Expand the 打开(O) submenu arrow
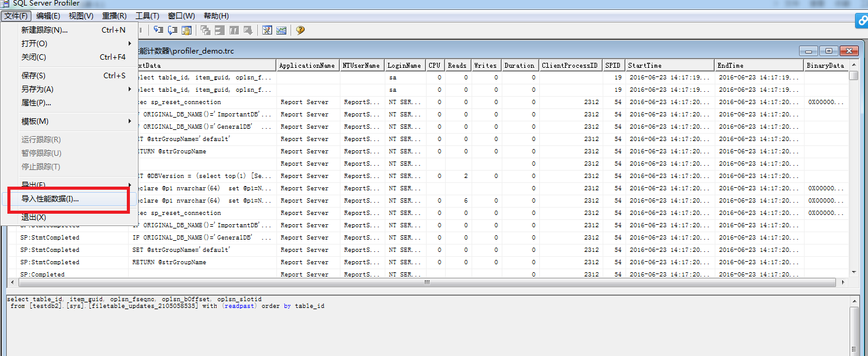 [130, 43]
